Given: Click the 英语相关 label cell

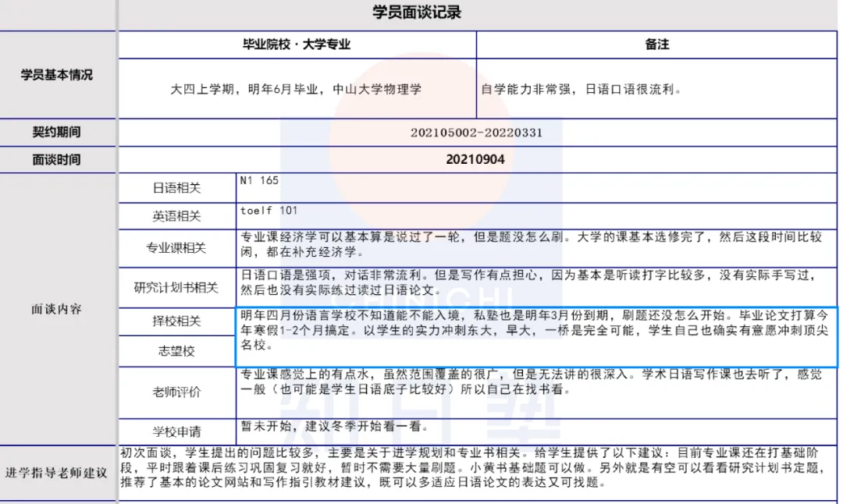Looking at the screenshot, I should [177, 216].
